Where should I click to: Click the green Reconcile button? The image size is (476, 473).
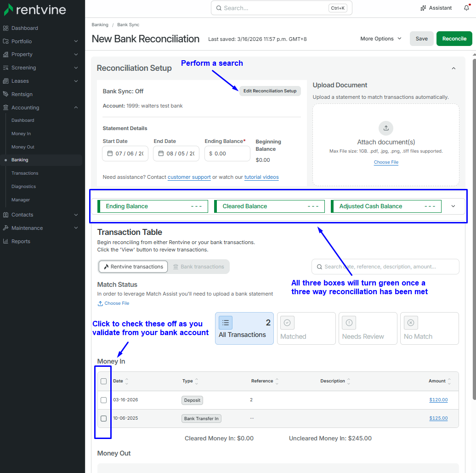454,39
